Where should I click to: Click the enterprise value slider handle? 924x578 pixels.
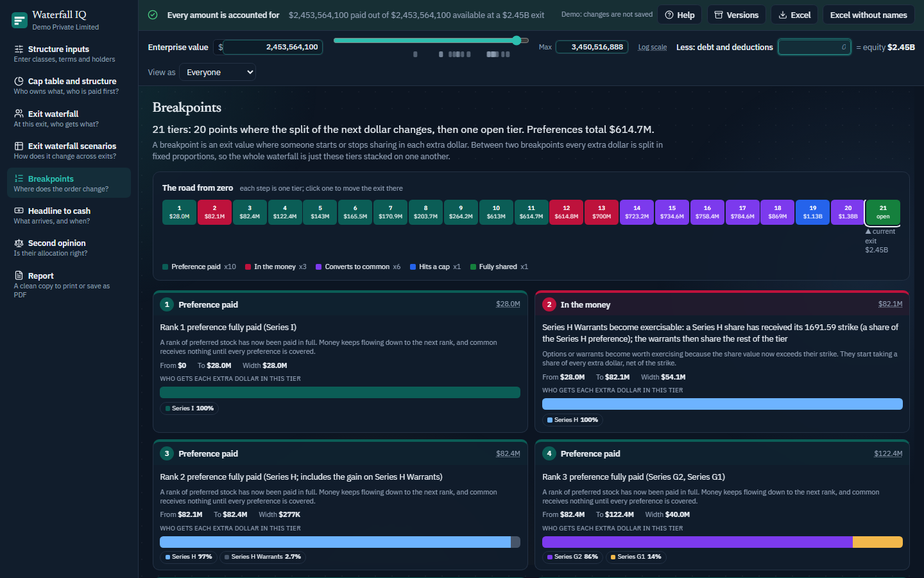coord(517,40)
